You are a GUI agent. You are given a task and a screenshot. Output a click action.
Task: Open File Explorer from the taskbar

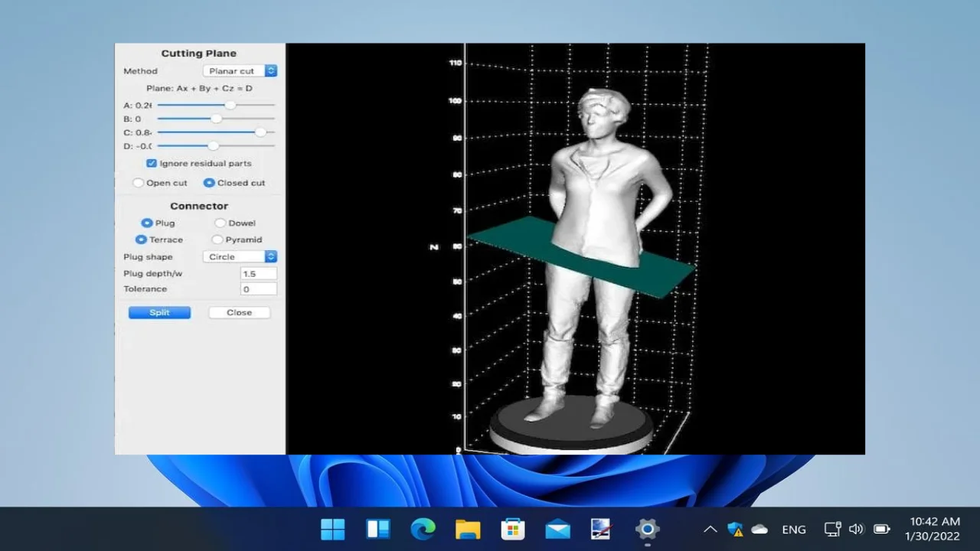click(x=468, y=529)
